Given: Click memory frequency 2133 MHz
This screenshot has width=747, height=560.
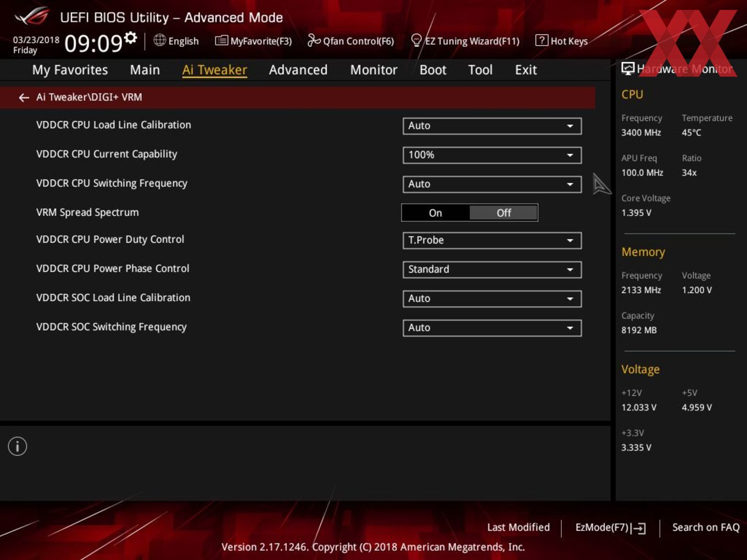Looking at the screenshot, I should [641, 290].
